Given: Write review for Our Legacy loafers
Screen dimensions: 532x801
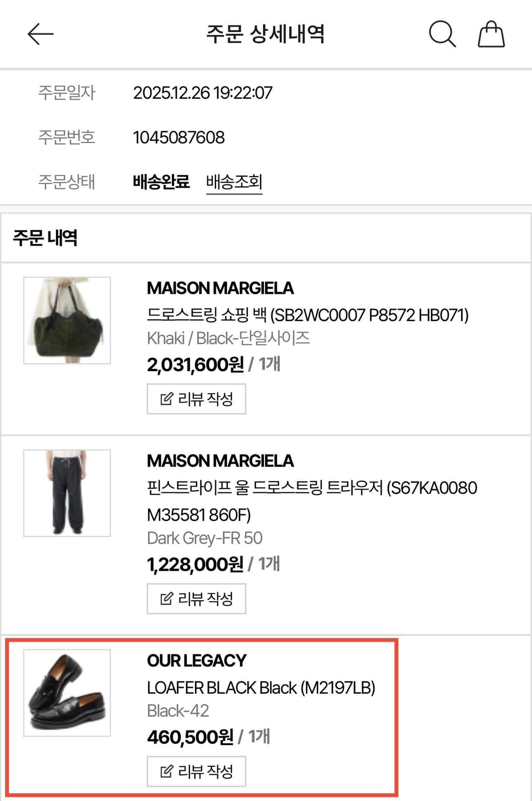Looking at the screenshot, I should [197, 771].
